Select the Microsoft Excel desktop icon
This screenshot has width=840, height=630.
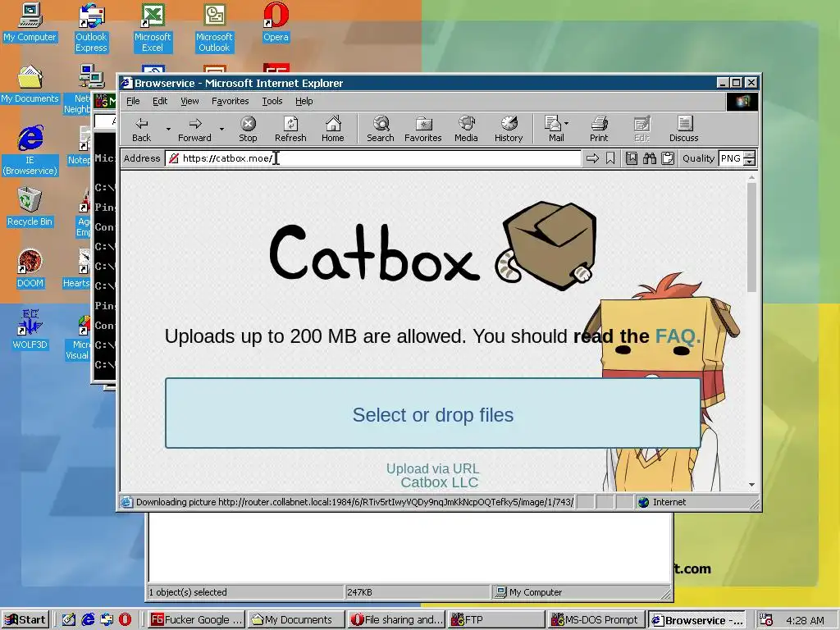(x=153, y=28)
